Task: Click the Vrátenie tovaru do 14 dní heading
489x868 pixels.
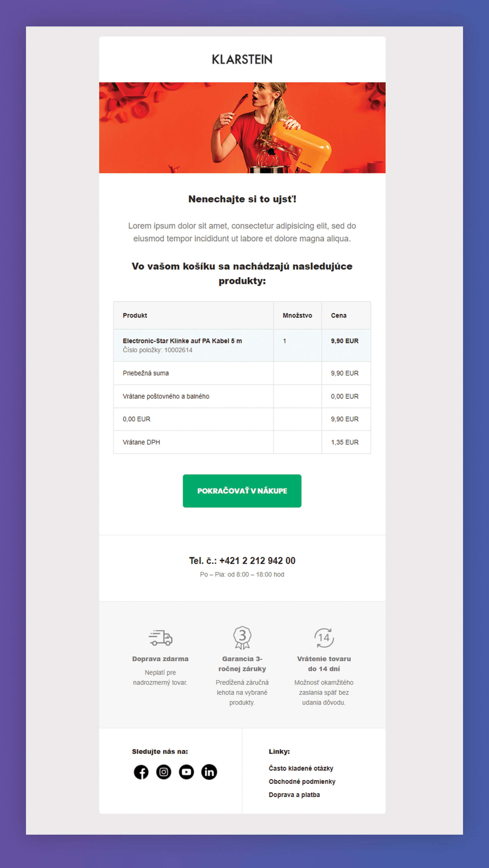Action: pyautogui.click(x=324, y=664)
